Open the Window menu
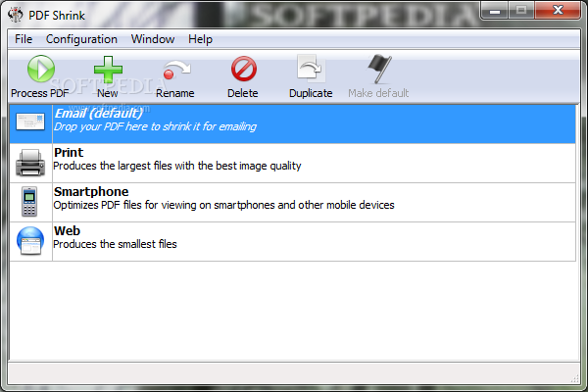The width and height of the screenshot is (588, 392). 153,39
